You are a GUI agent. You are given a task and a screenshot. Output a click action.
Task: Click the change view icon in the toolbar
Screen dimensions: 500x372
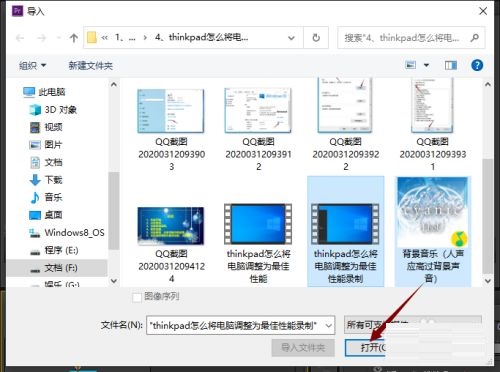click(410, 65)
